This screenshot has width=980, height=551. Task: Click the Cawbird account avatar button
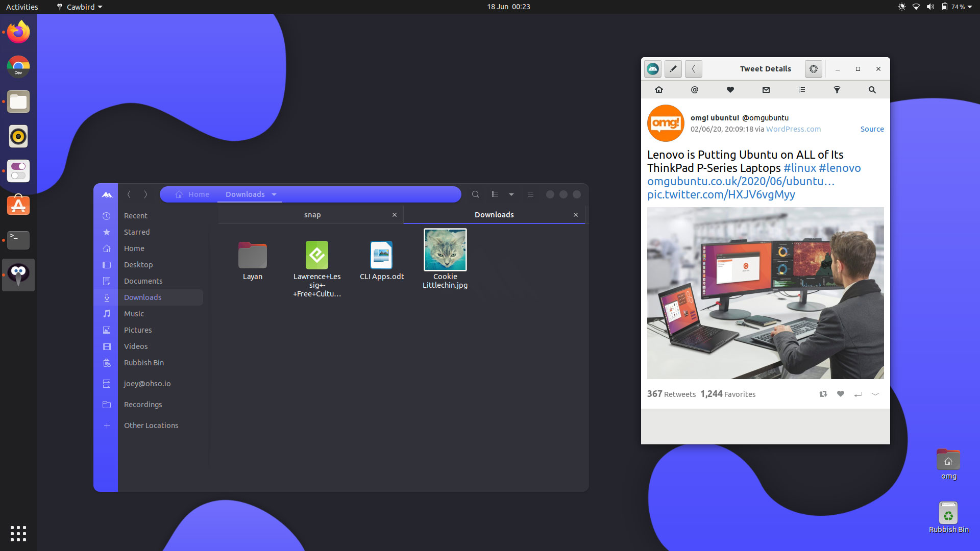coord(653,69)
